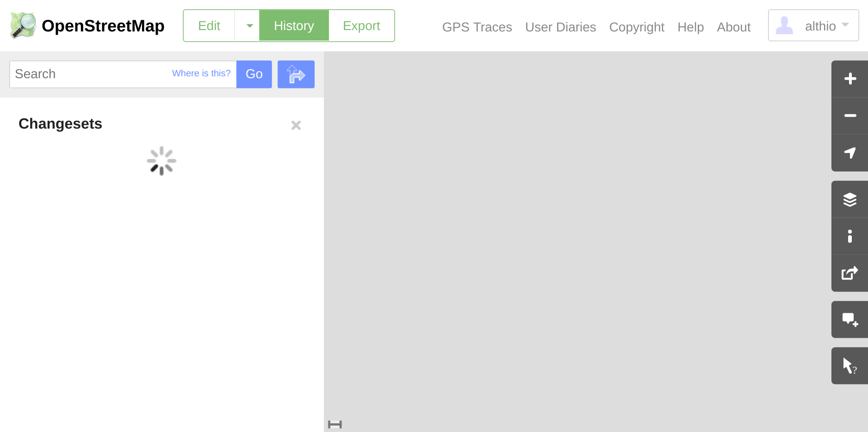This screenshot has height=432, width=868.
Task: Click the 'Where is this?' link
Action: click(201, 74)
